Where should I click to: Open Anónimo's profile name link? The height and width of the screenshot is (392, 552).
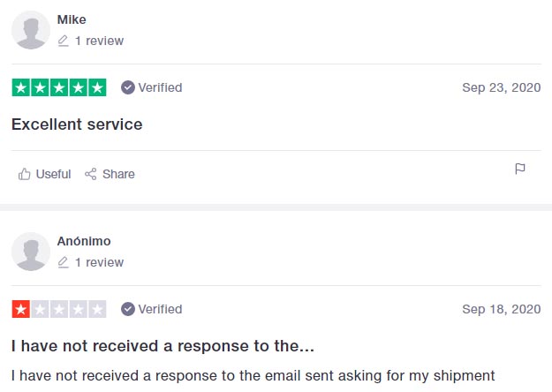[84, 241]
